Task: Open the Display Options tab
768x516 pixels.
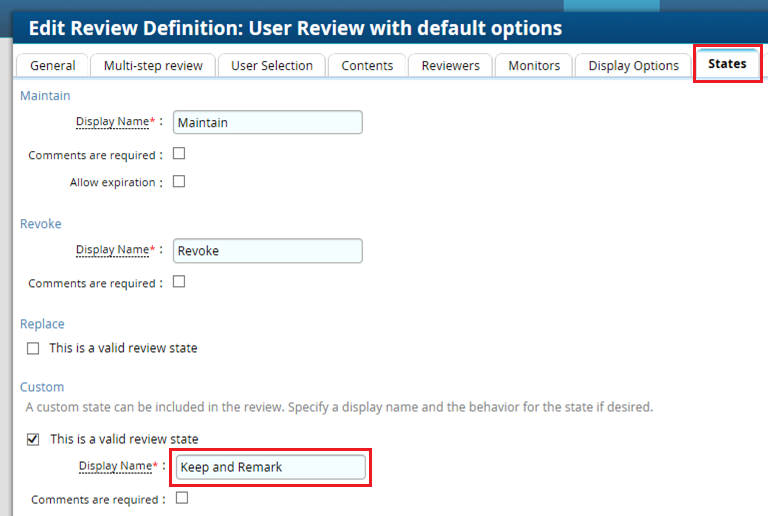Action: 633,65
